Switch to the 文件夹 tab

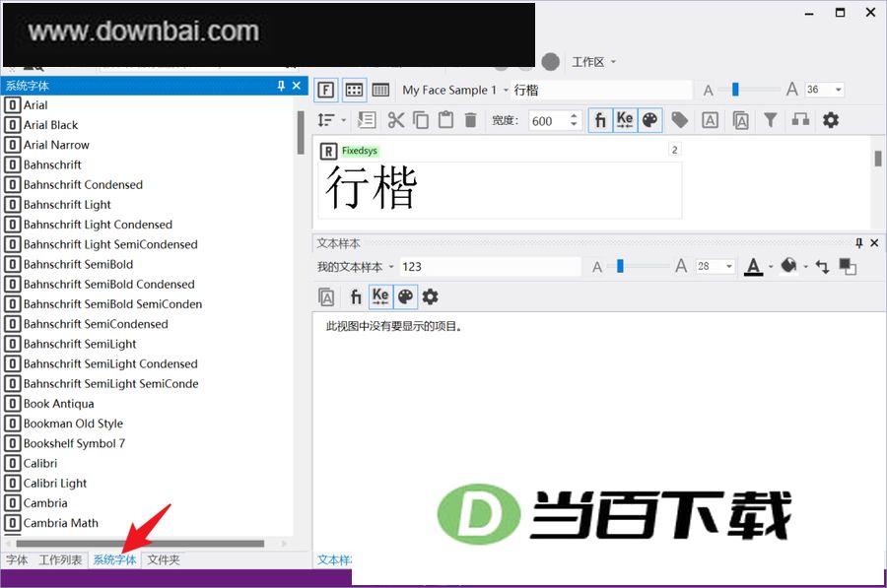tap(164, 559)
